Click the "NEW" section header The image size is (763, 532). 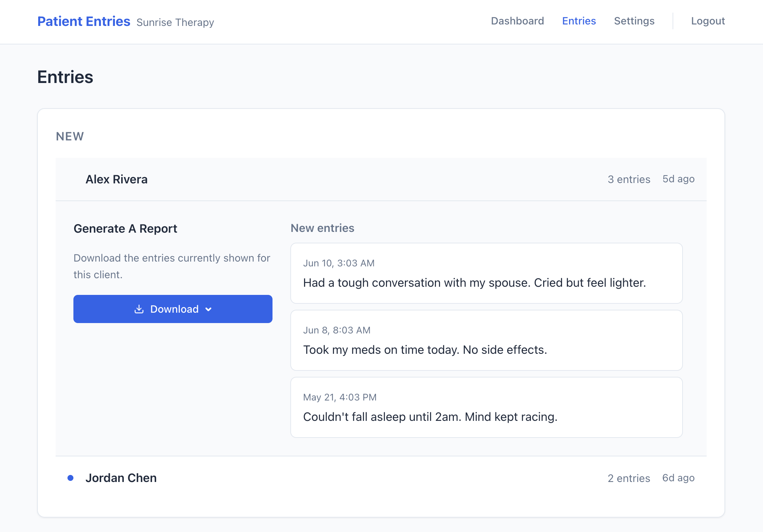[x=70, y=136]
